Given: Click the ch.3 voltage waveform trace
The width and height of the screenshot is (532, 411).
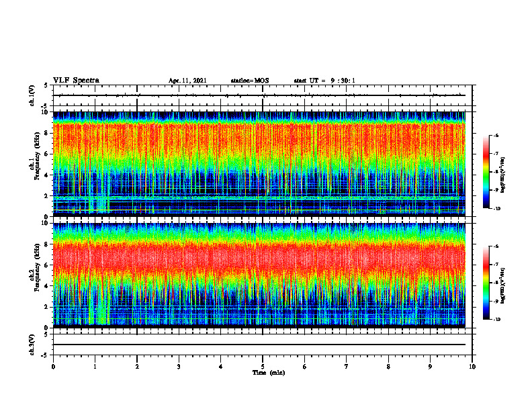Looking at the screenshot, I should tap(259, 345).
